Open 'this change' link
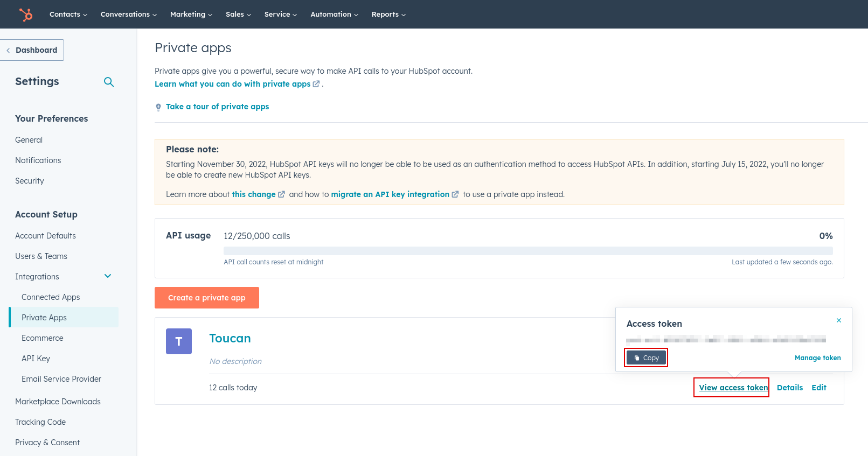This screenshot has height=456, width=868. click(254, 194)
